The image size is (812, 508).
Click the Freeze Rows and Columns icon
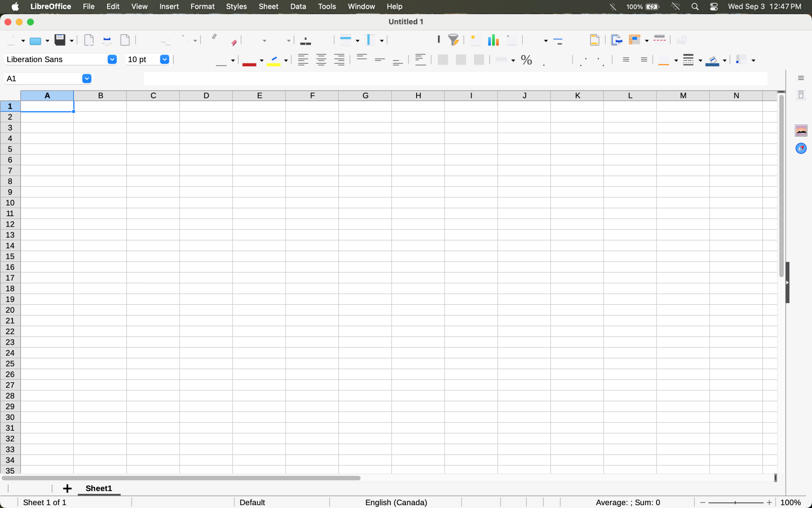(635, 40)
